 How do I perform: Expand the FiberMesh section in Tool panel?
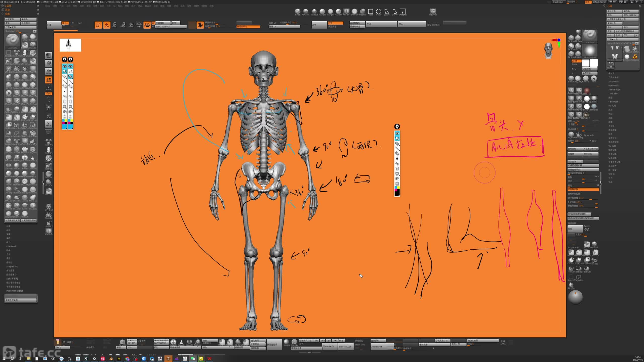click(613, 102)
